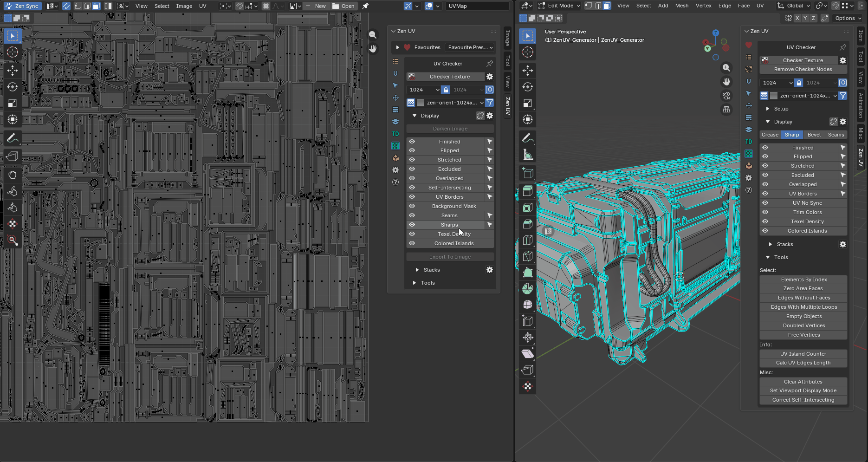868x462 pixels.
Task: Switch to the Bevel tab
Action: click(x=814, y=135)
